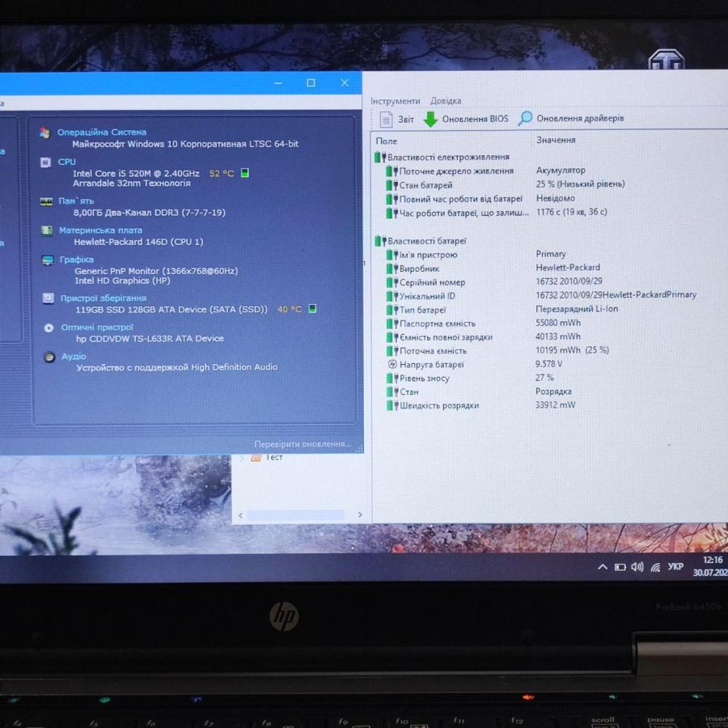
Task: Click the Значення column header
Action: point(556,140)
